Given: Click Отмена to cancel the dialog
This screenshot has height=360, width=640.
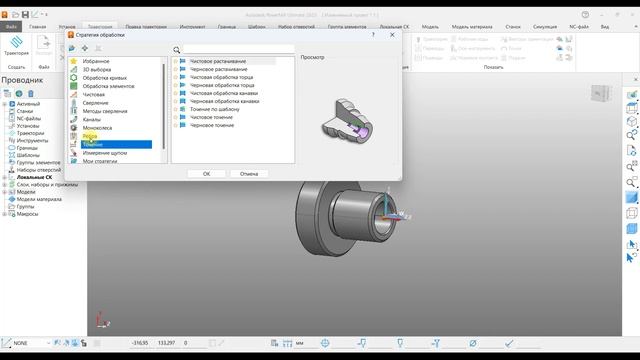Looking at the screenshot, I should [249, 174].
